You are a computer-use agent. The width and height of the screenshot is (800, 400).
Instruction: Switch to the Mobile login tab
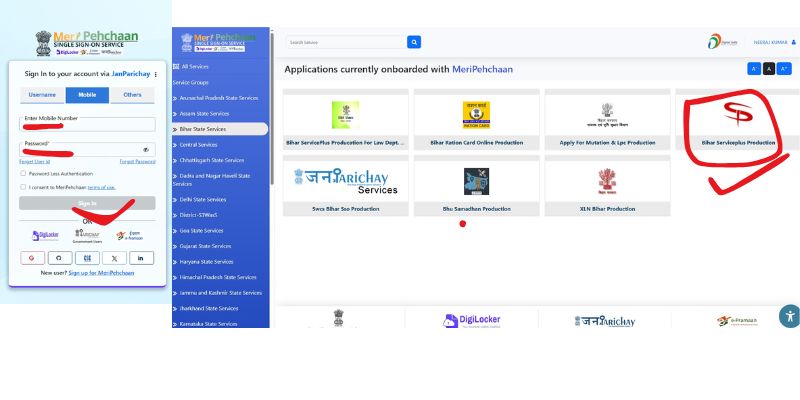(x=87, y=95)
